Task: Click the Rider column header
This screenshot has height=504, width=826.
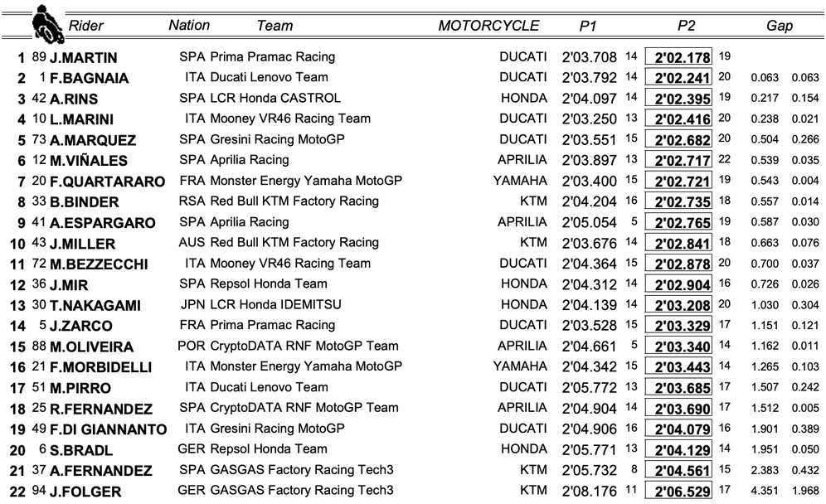Action: point(86,26)
